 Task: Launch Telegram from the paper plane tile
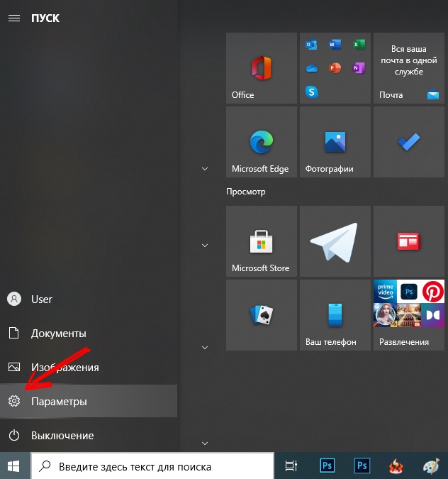(335, 241)
